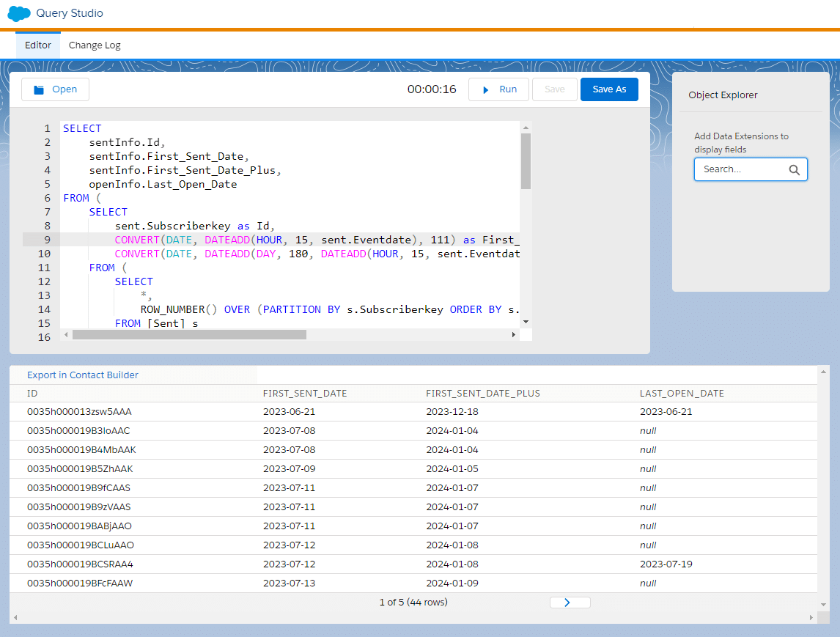
Task: Click the Query Studio app title
Action: click(x=70, y=13)
